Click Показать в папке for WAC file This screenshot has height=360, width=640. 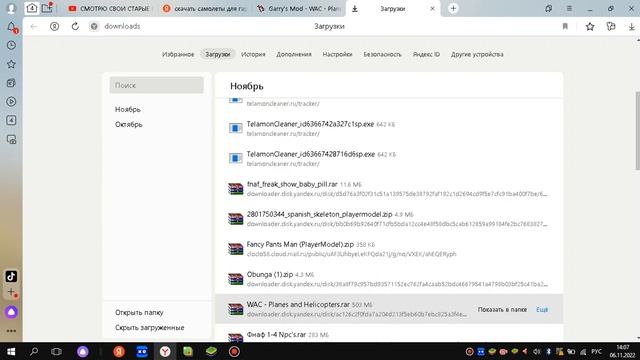tap(502, 310)
